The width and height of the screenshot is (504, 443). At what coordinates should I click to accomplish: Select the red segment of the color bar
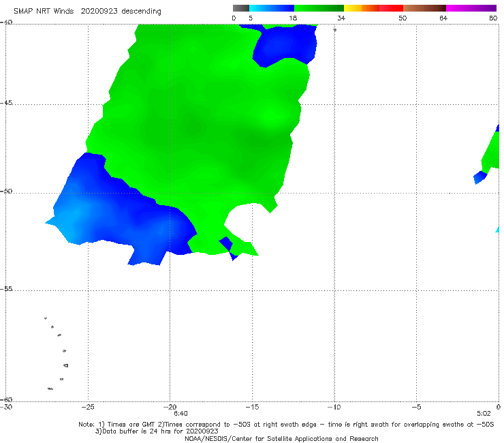[x=391, y=8]
